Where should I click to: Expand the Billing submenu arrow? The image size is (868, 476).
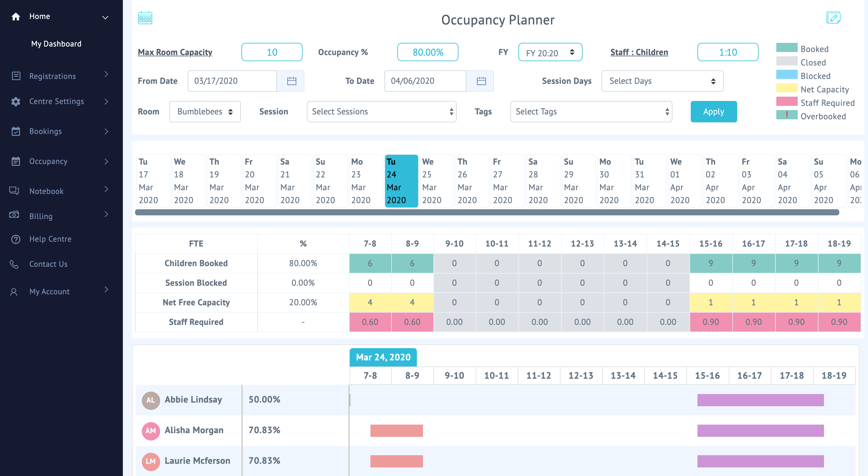[106, 214]
